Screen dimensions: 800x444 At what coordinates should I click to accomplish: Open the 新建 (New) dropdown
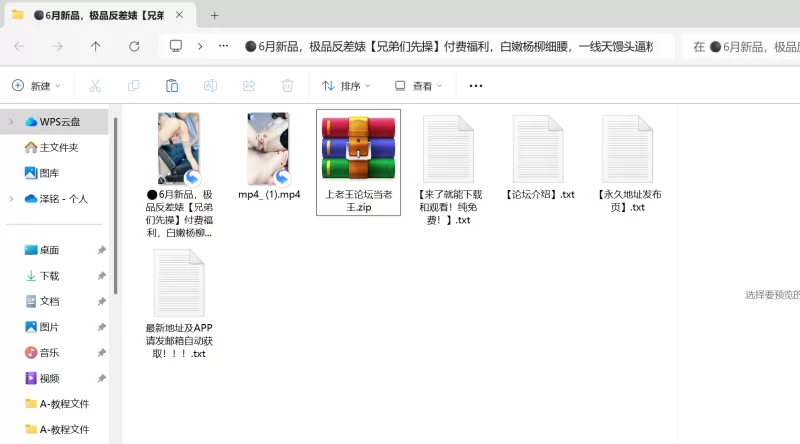click(x=36, y=86)
